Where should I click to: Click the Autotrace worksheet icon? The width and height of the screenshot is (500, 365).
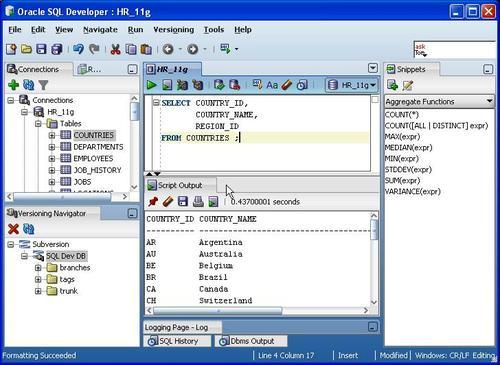coord(182,85)
